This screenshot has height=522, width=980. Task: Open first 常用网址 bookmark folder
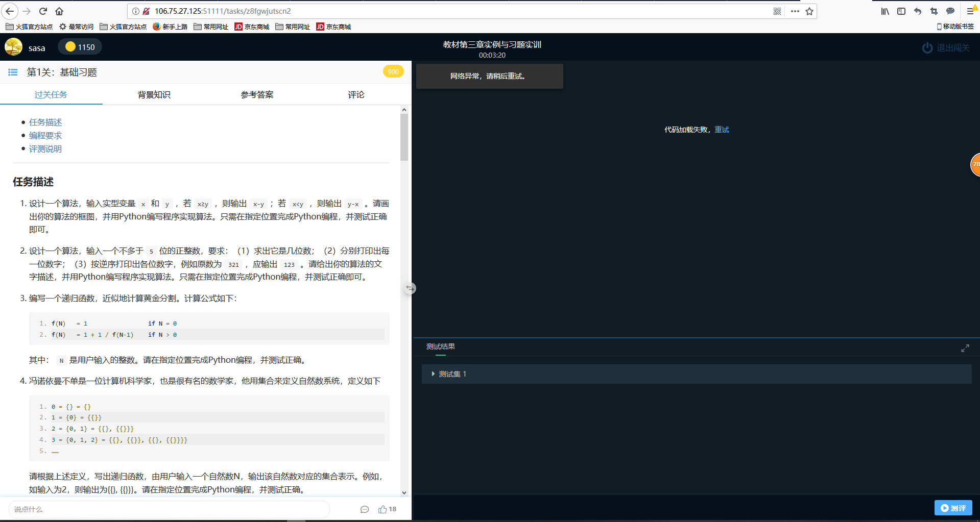[211, 27]
